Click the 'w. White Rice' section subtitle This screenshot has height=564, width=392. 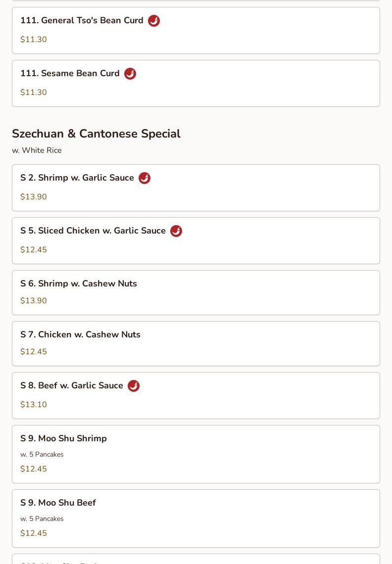pos(37,150)
